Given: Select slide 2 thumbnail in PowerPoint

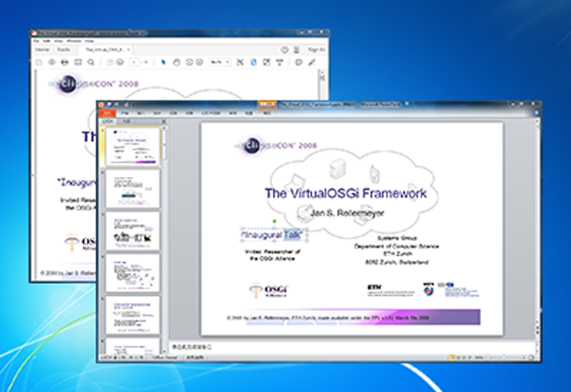Looking at the screenshot, I should tap(133, 189).
